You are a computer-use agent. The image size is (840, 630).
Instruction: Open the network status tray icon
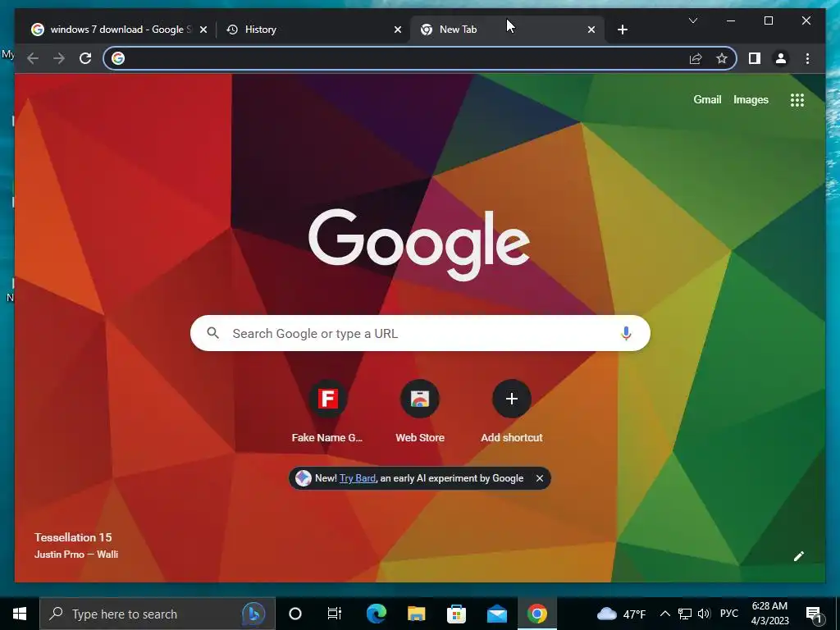(x=685, y=614)
